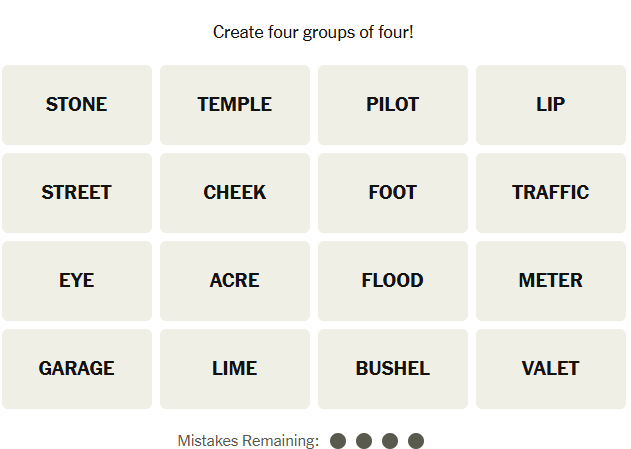Pick the ACRE word tile
631x449 pixels.
pyautogui.click(x=235, y=281)
